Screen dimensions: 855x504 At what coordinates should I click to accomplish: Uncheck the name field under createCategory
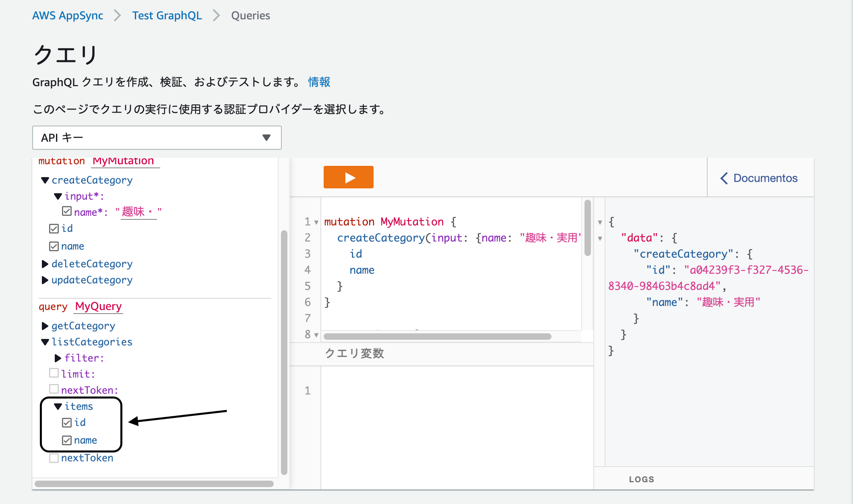(54, 246)
